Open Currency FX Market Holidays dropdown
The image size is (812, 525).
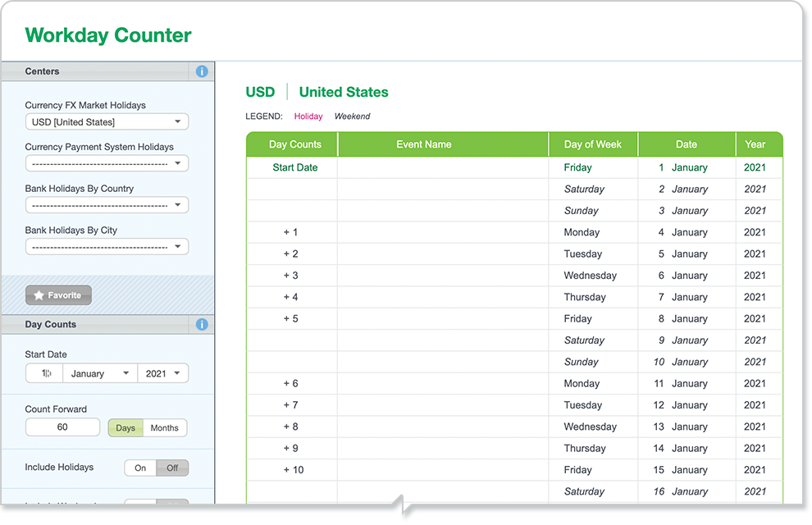pyautogui.click(x=107, y=122)
